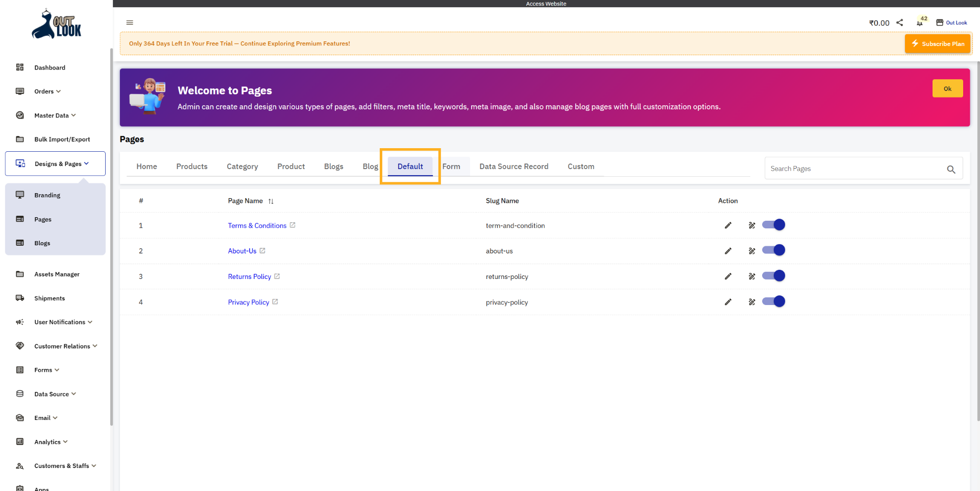Switch to the Products tab

coord(192,166)
